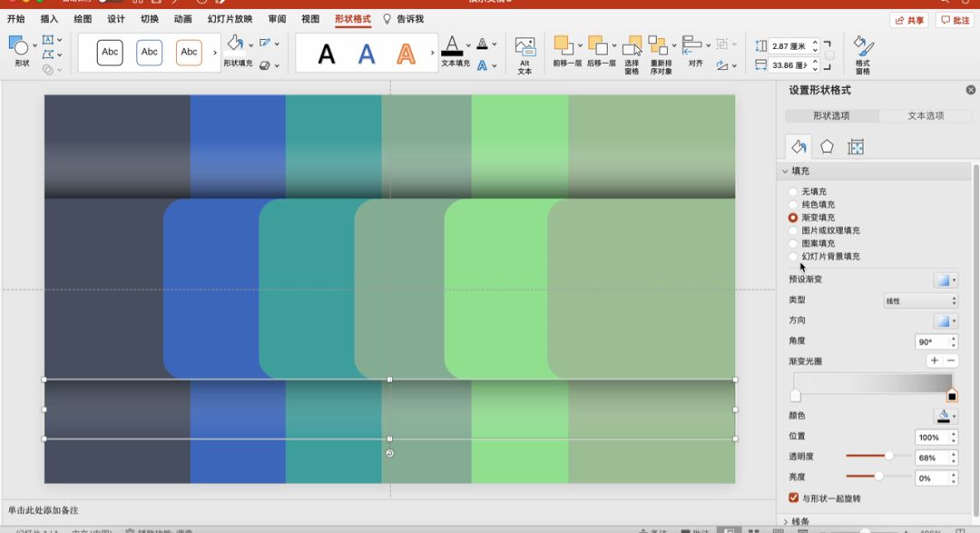The height and width of the screenshot is (533, 980).
Task: Select 幻灯片背景填充 radio option
Action: (792, 256)
